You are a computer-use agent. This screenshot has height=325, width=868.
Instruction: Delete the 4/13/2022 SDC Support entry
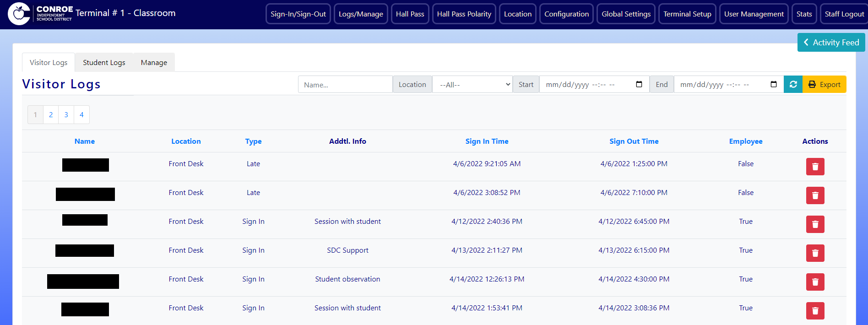pyautogui.click(x=815, y=253)
